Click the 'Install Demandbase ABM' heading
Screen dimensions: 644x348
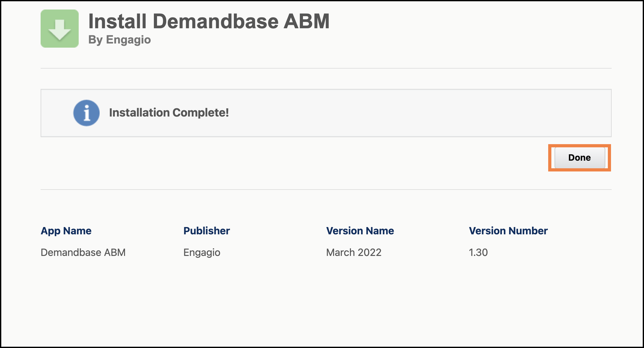(x=209, y=21)
